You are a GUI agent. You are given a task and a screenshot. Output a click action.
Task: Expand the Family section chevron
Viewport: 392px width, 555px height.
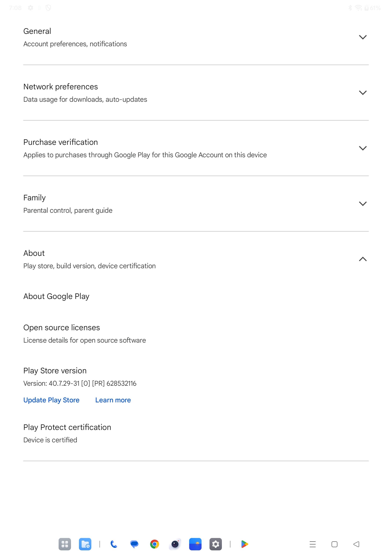tap(363, 203)
